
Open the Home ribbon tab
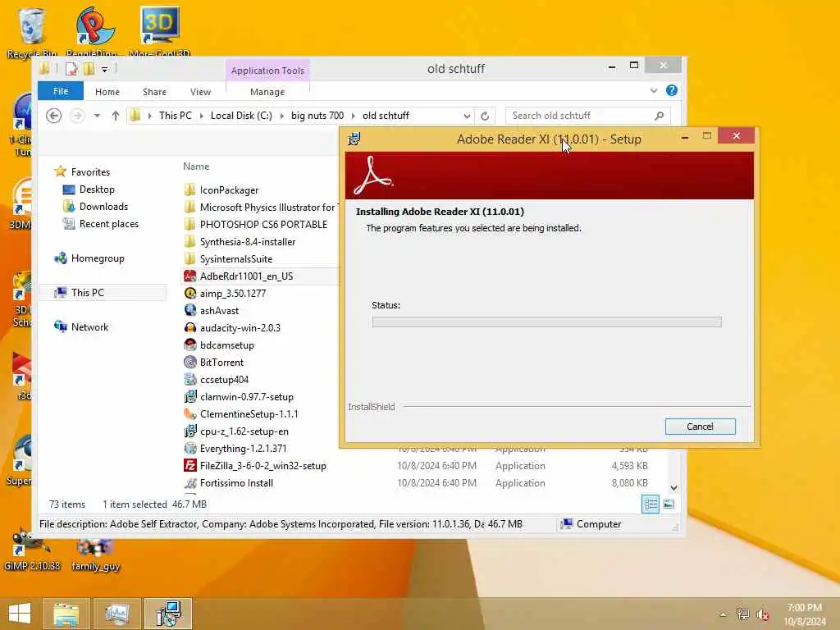(x=107, y=92)
